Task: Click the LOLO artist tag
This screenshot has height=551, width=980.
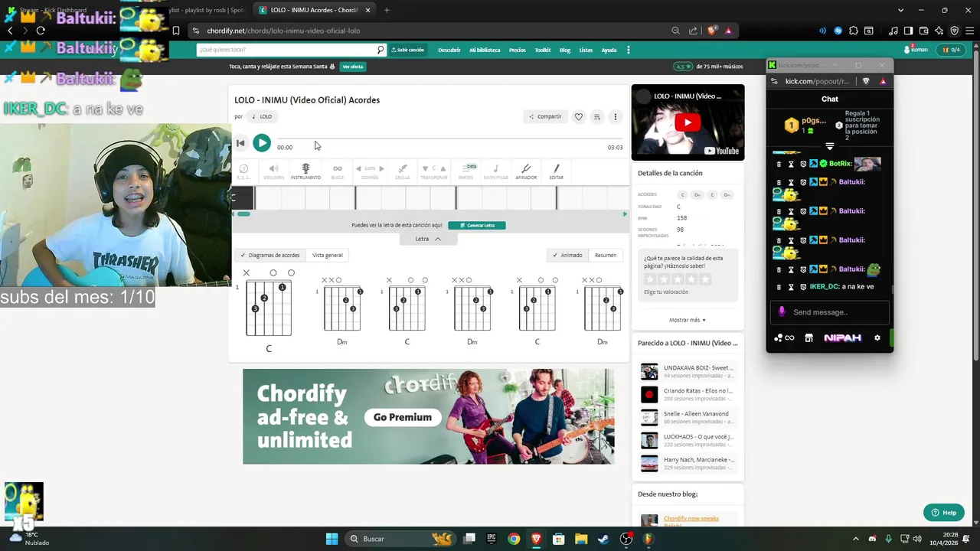Action: (x=262, y=116)
